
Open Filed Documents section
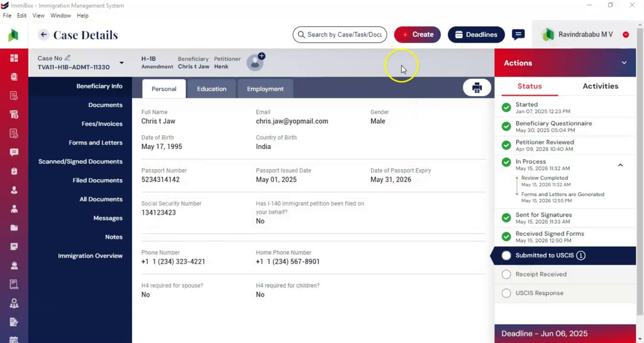[x=97, y=180]
